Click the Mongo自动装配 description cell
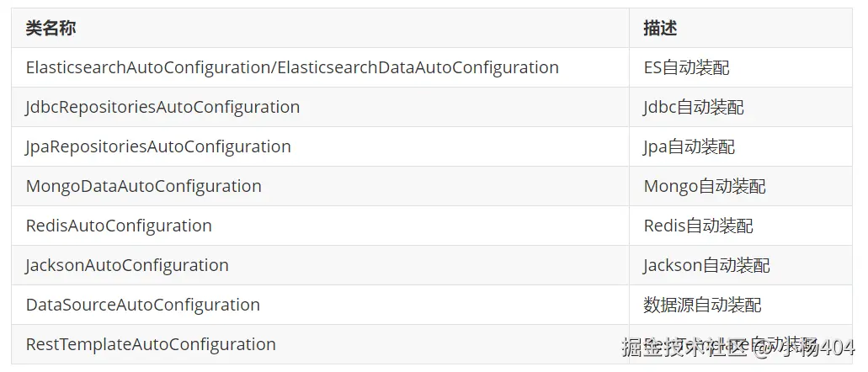868x372 pixels. tap(705, 186)
